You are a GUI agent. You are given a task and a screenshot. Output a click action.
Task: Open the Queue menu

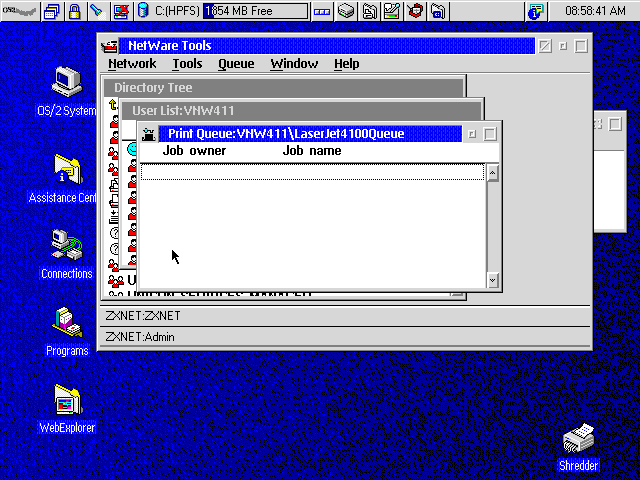coord(236,64)
